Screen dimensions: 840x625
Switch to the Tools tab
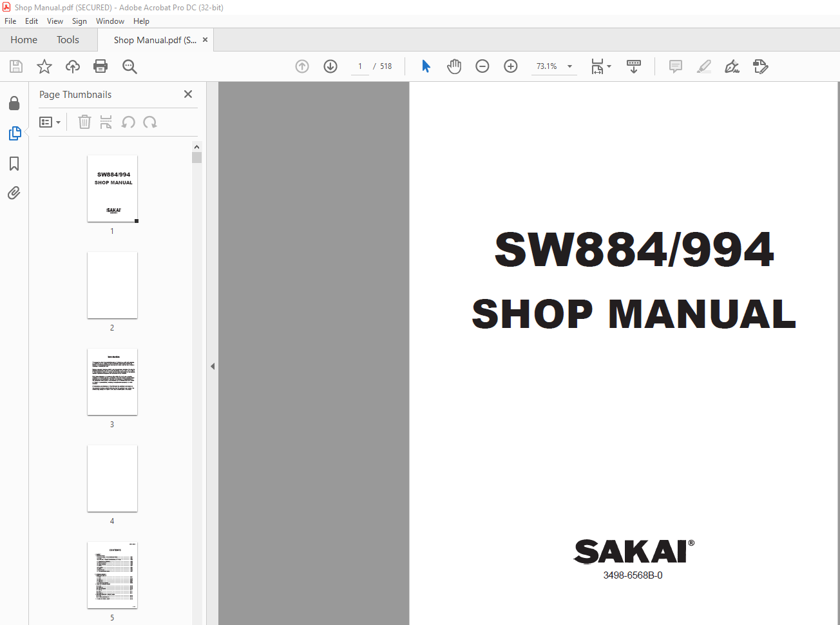[68, 40]
